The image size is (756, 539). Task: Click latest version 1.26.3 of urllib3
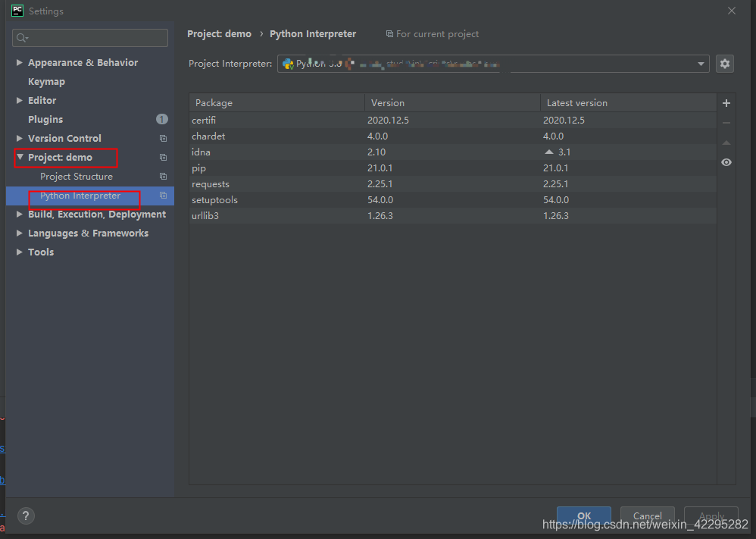[x=556, y=216]
